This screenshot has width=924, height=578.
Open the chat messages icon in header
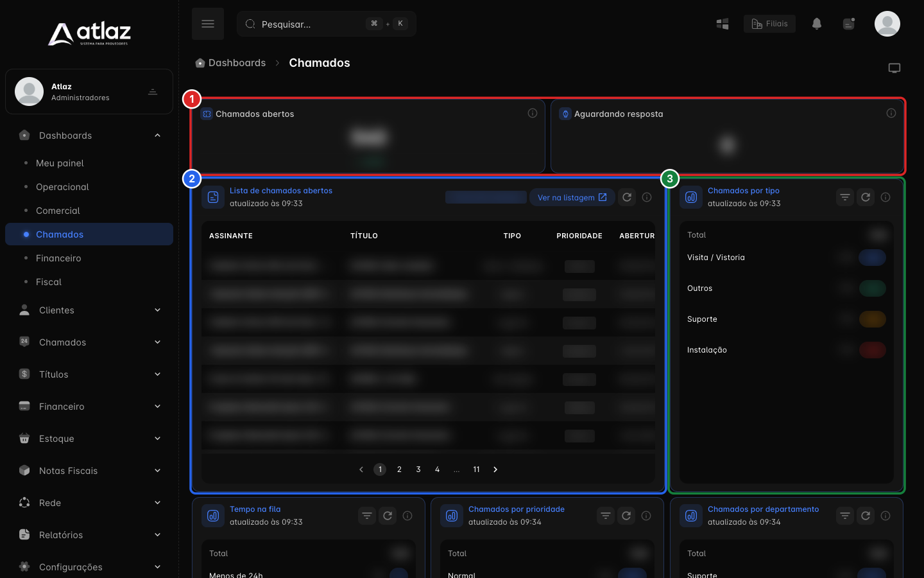(849, 24)
